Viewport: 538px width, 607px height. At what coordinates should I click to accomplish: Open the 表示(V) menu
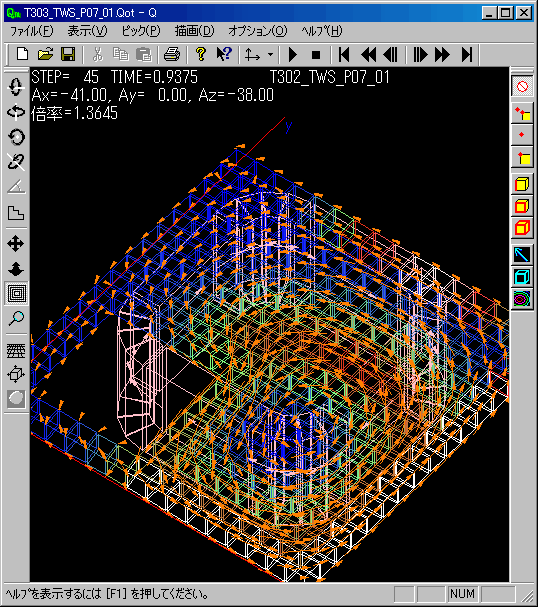[87, 31]
